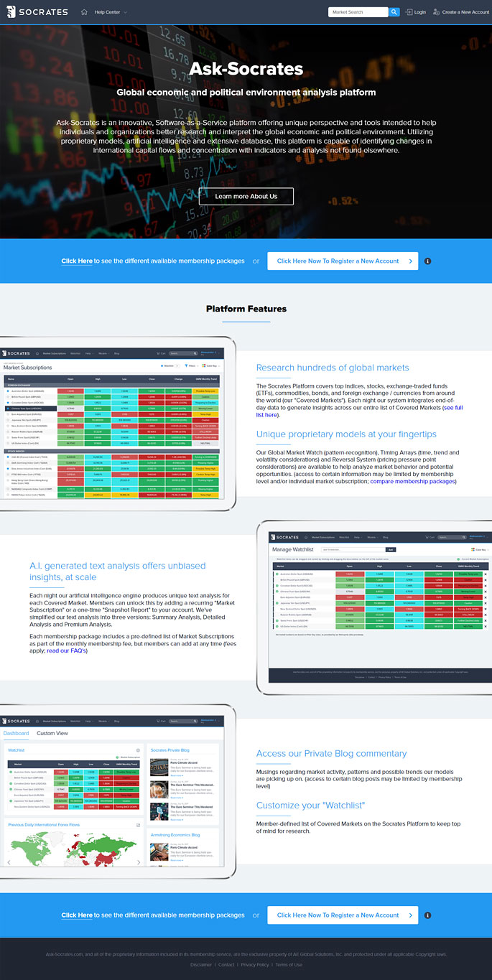Click the Login icon in header

click(x=409, y=12)
